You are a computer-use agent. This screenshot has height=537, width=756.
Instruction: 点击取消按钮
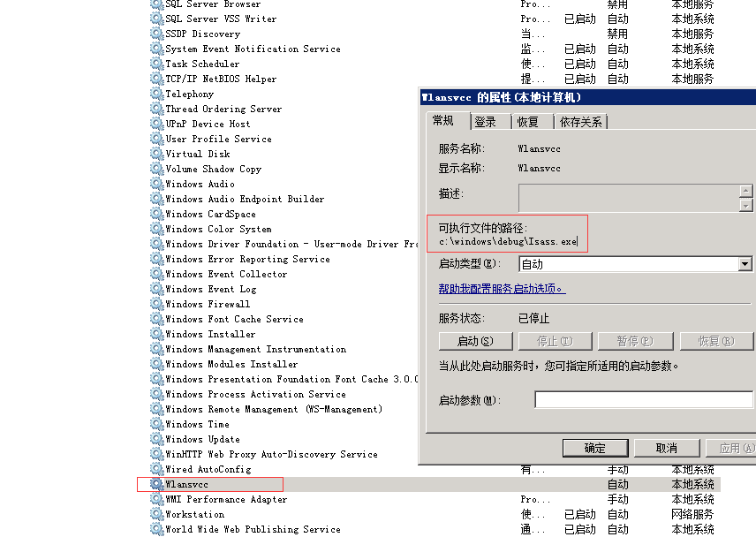pyautogui.click(x=666, y=447)
